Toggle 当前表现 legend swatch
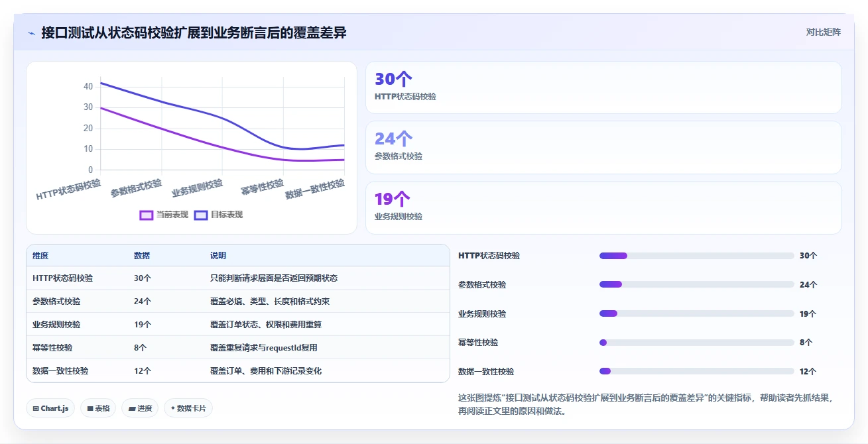 point(147,215)
